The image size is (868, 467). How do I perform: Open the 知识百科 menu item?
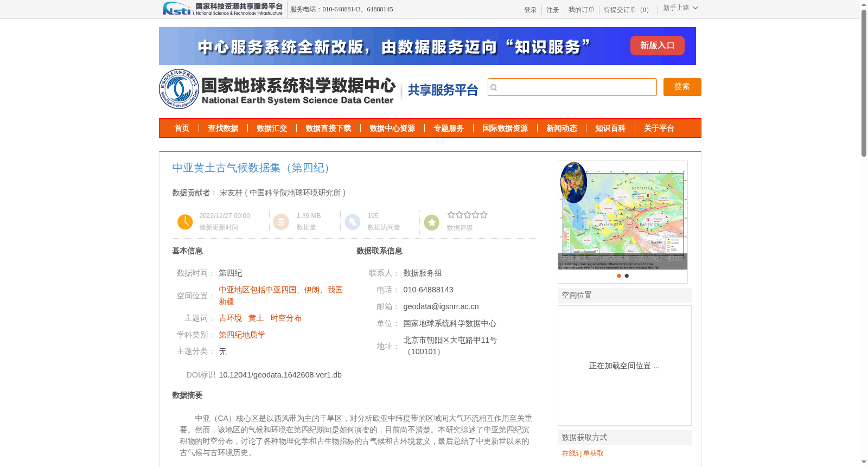(610, 129)
